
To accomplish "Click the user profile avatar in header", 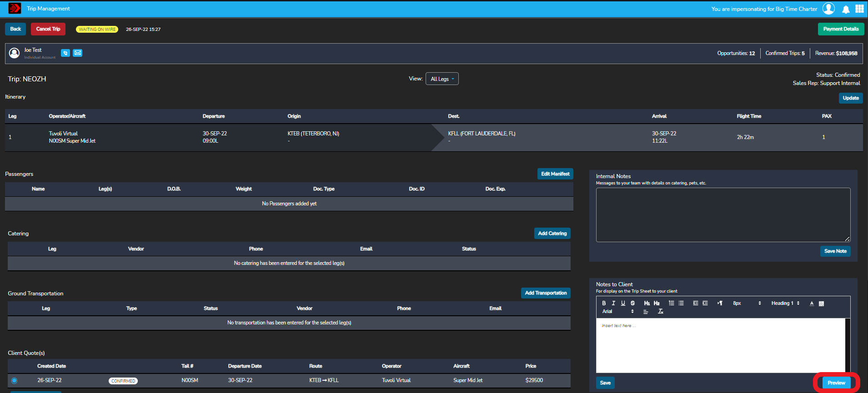I will [828, 9].
